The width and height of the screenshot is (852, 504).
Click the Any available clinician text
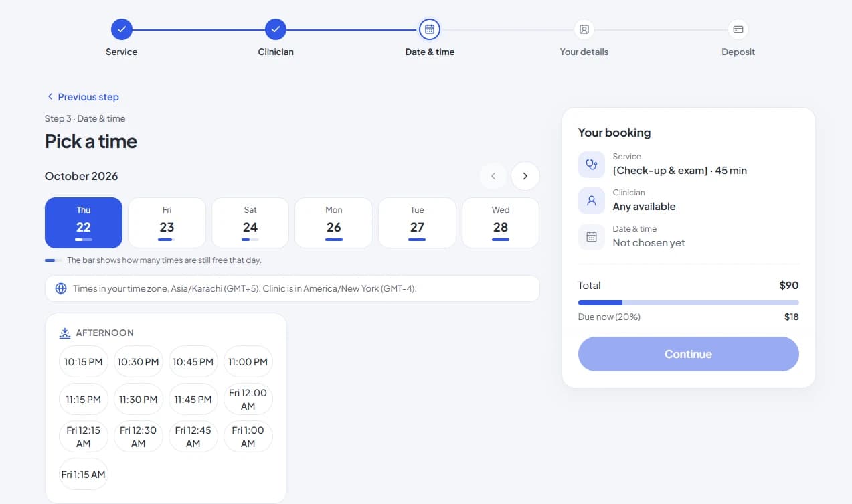point(645,207)
